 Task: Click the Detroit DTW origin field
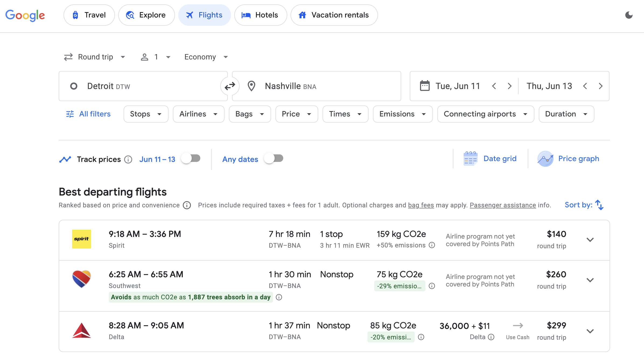pyautogui.click(x=143, y=86)
